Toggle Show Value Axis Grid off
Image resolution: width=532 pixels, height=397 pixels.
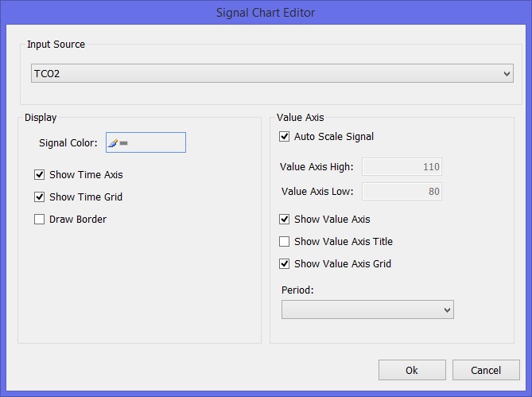tap(285, 263)
